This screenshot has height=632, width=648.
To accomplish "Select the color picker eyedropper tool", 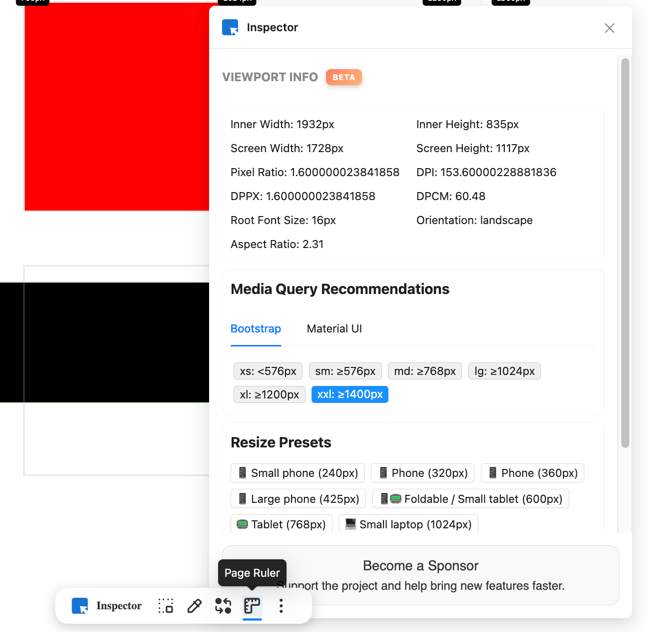I will tap(194, 606).
